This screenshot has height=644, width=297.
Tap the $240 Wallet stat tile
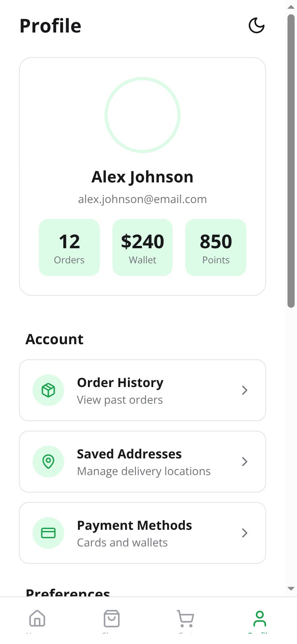pyautogui.click(x=143, y=247)
